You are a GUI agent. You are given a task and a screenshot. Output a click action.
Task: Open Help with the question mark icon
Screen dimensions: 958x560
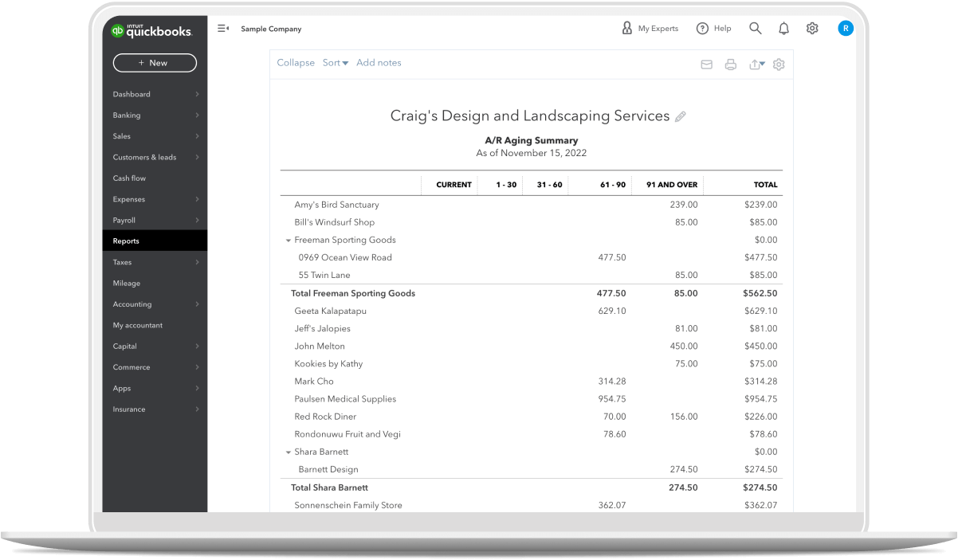[x=714, y=28]
